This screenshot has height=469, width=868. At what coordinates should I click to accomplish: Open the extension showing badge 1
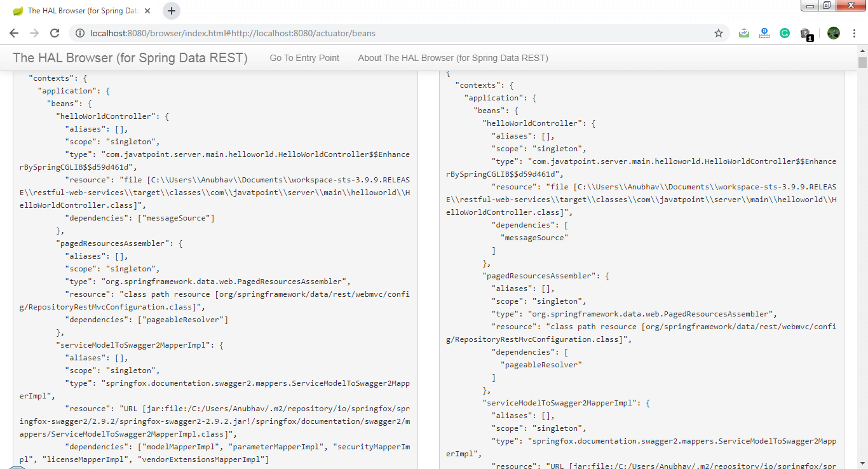(x=806, y=34)
